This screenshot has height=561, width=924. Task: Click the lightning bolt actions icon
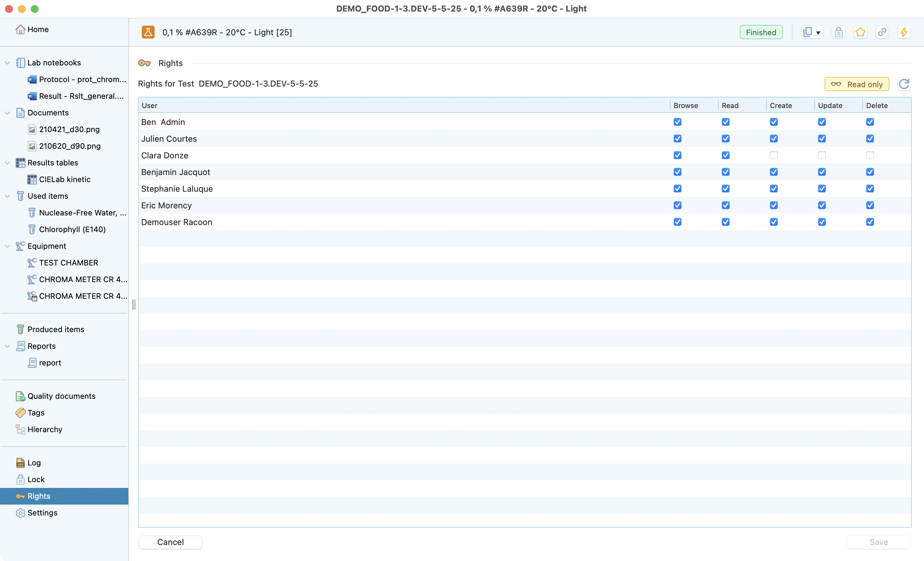pos(904,32)
